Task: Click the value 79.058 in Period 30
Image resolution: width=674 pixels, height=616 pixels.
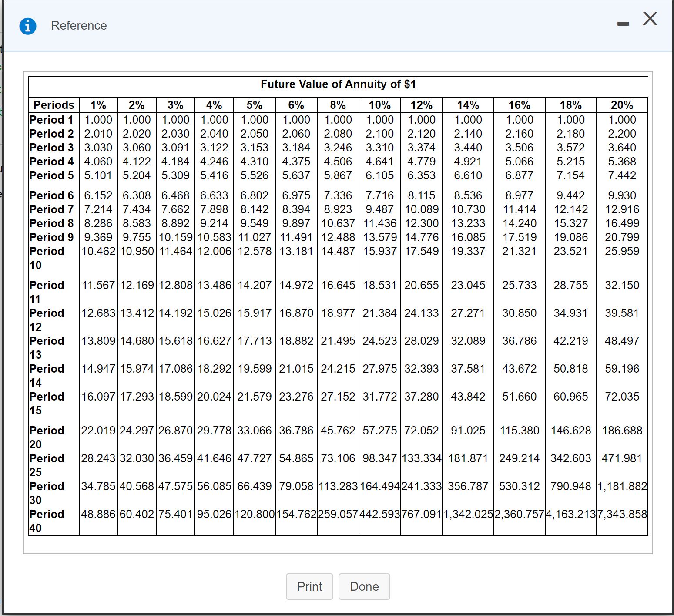Action: [296, 486]
